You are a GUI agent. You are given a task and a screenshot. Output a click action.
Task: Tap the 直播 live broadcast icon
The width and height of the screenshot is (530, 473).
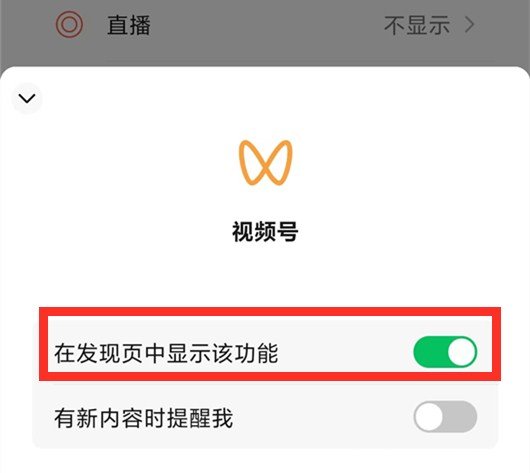(69, 25)
